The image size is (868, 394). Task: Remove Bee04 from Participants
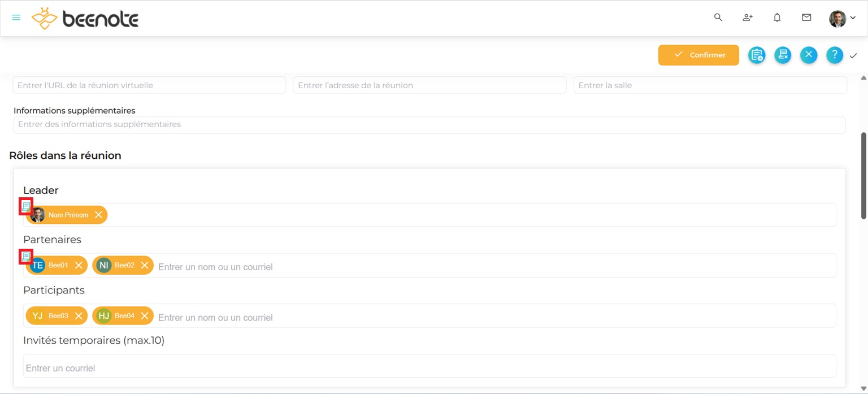pyautogui.click(x=145, y=316)
